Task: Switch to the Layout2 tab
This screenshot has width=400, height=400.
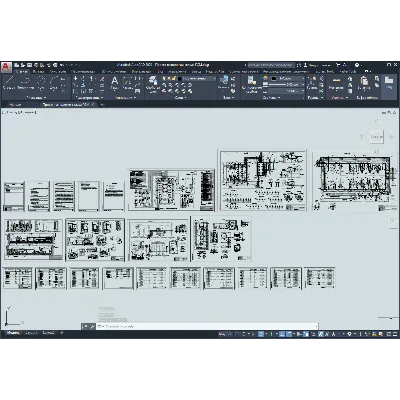Action: (x=48, y=333)
